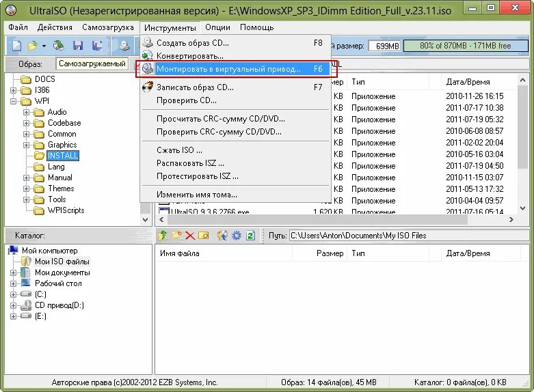Sort by Дата/Время column in image list
The image size is (534, 392).
click(468, 82)
